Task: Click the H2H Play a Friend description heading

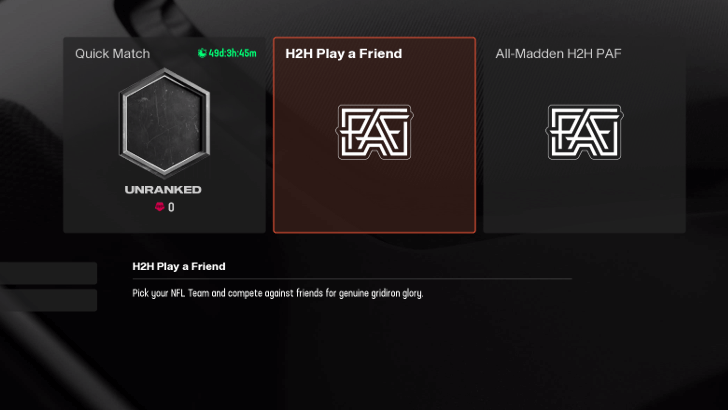Action: [x=179, y=267]
